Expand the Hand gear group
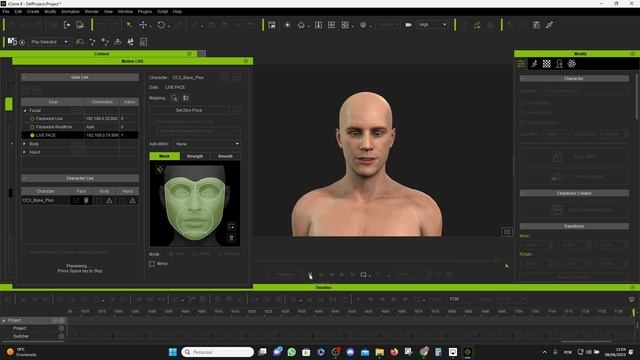This screenshot has height=360, width=640. [x=24, y=152]
